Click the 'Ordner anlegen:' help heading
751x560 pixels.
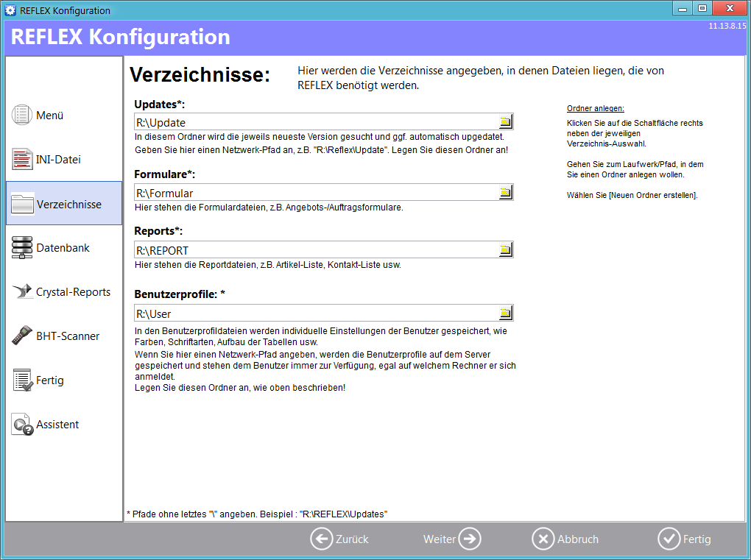coord(596,108)
